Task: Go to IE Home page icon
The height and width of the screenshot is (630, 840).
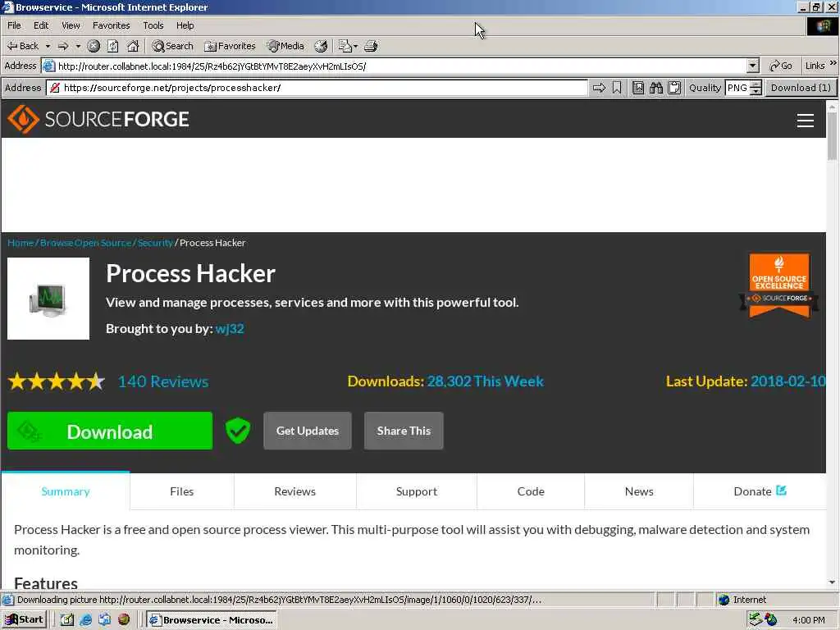Action: click(x=133, y=46)
